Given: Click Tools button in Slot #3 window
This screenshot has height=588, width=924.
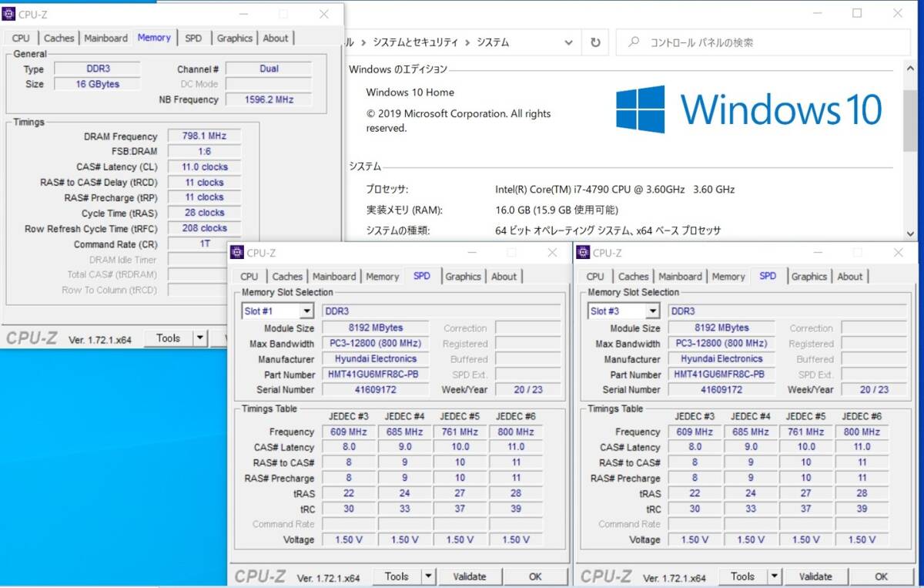Looking at the screenshot, I should tap(742, 576).
